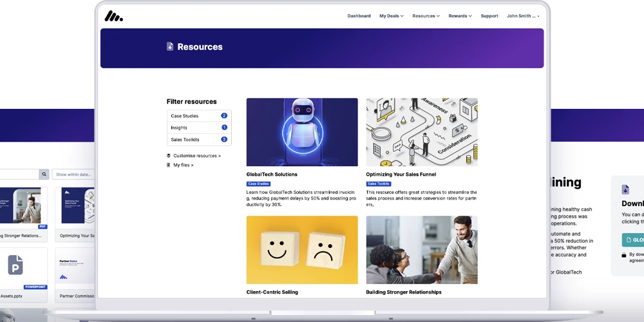
Task: Click the Sales Toolkits count badge
Action: click(x=224, y=140)
